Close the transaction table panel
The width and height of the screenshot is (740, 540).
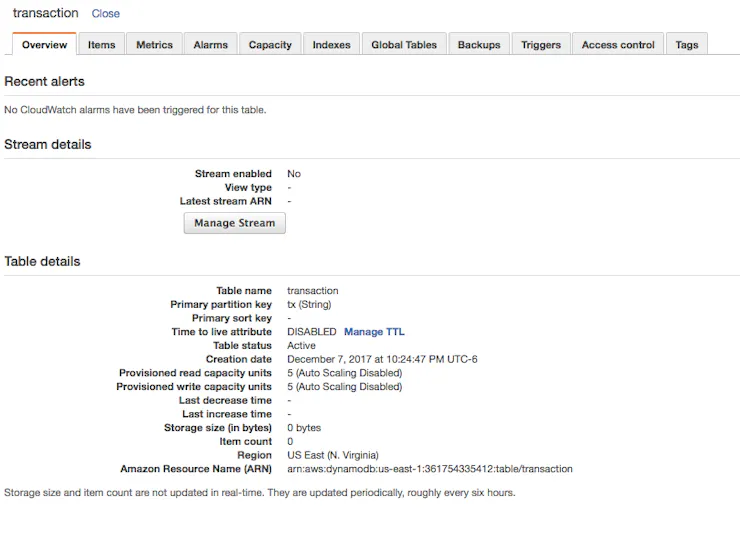[106, 14]
